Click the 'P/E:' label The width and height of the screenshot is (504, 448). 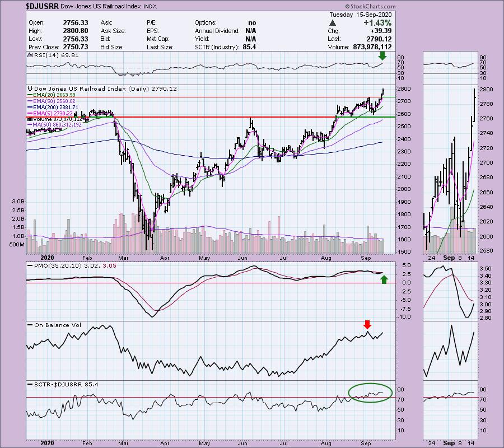click(151, 23)
